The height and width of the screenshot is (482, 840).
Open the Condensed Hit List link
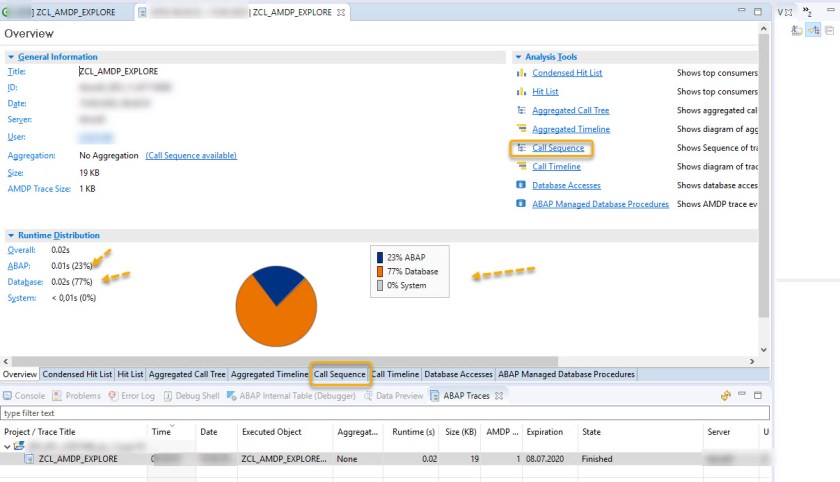(x=567, y=73)
